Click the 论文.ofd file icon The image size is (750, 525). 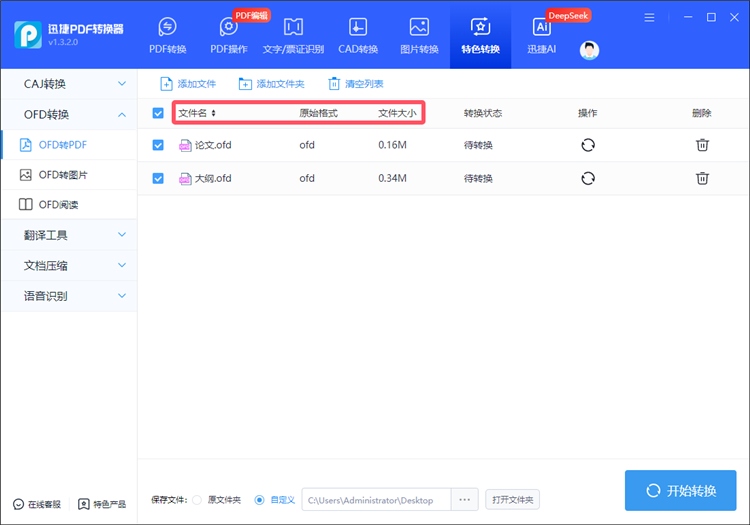(x=185, y=145)
